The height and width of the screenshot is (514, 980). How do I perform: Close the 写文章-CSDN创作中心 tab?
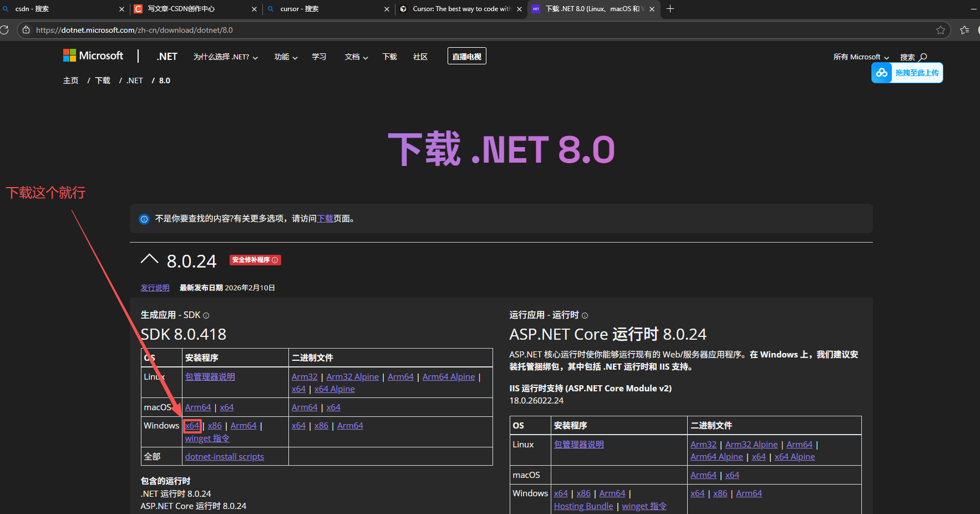[x=254, y=9]
